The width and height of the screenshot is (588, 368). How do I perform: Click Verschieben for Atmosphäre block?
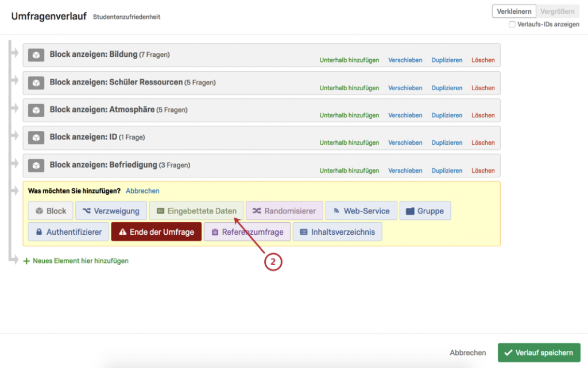click(405, 115)
